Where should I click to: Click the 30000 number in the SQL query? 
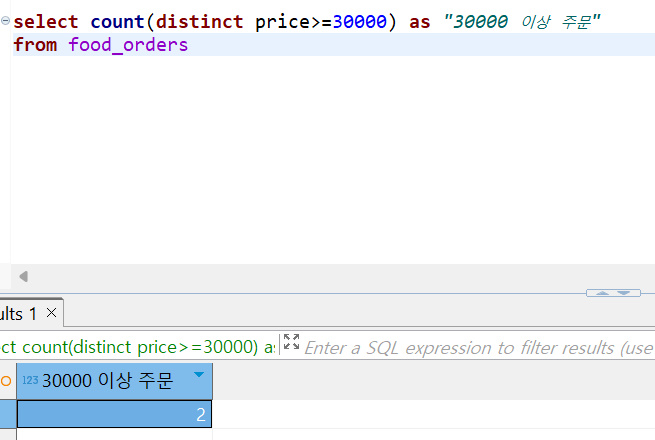point(360,21)
